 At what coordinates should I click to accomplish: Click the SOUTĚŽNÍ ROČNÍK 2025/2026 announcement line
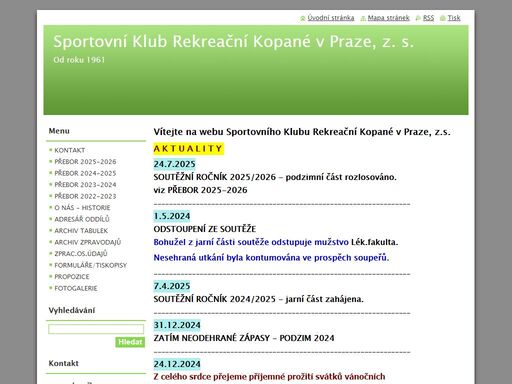[275, 177]
